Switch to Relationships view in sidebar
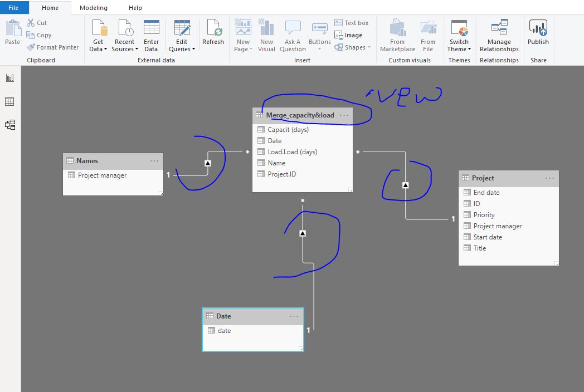This screenshot has width=584, height=392. point(10,124)
